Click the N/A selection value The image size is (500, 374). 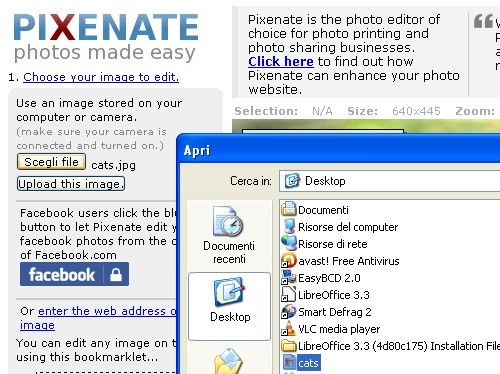322,111
